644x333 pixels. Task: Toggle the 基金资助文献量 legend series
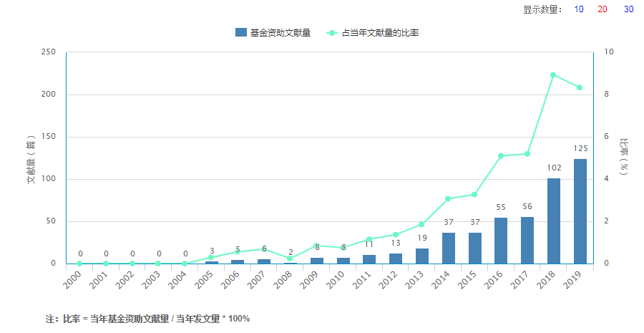point(273,32)
